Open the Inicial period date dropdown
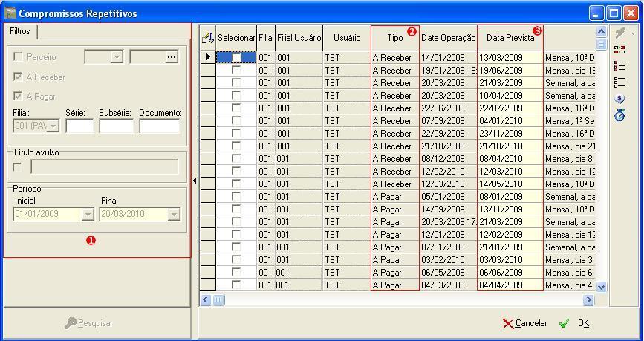The width and height of the screenshot is (644, 341). (87, 215)
